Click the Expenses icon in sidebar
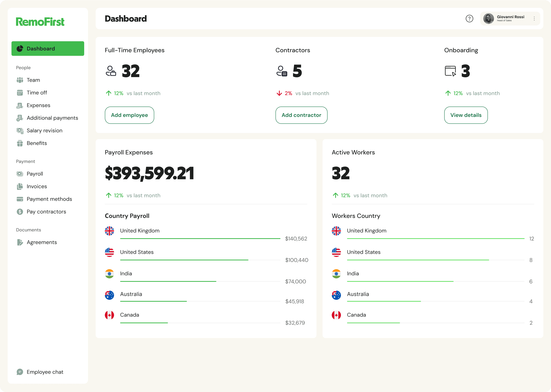This screenshot has width=551, height=392. pyautogui.click(x=20, y=105)
